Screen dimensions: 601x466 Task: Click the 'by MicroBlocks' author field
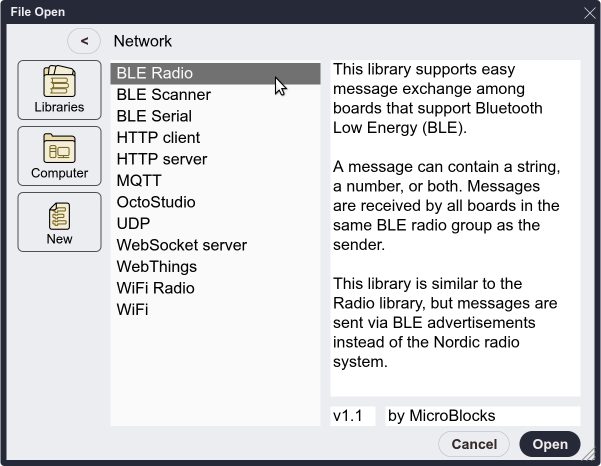[x=483, y=416]
